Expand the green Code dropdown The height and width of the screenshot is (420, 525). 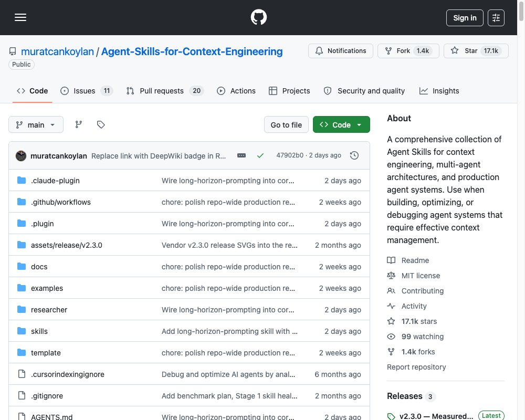(x=341, y=124)
